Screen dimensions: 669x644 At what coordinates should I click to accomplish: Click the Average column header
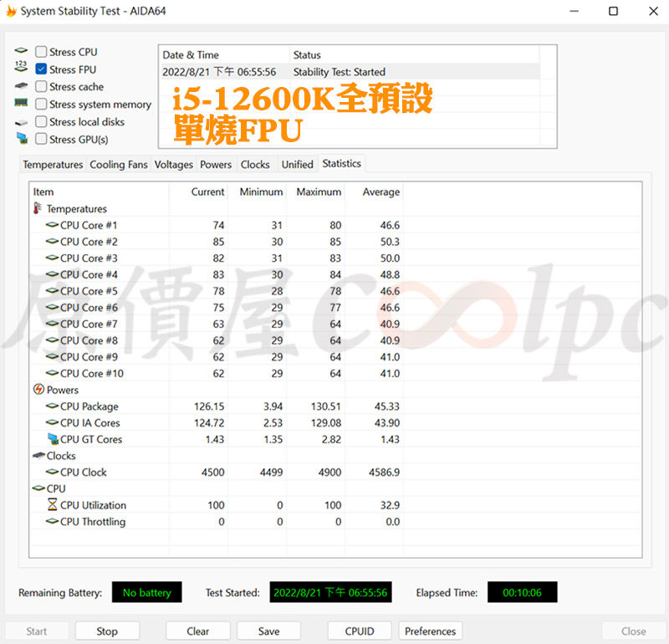click(374, 192)
